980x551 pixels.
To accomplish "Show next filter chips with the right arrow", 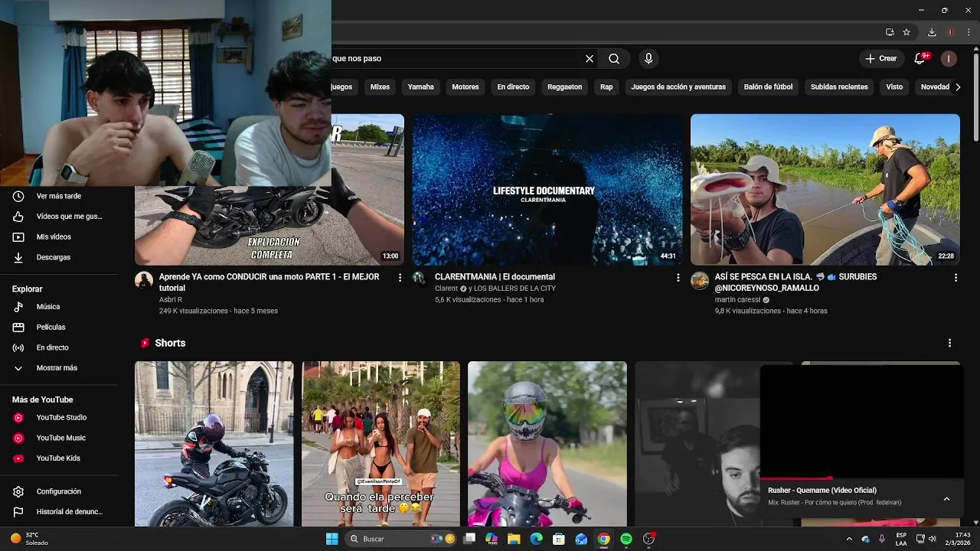I will coord(958,87).
